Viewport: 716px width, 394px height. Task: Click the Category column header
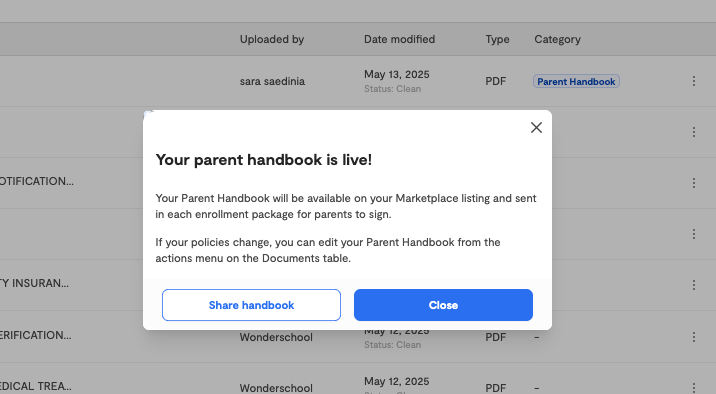[558, 39]
